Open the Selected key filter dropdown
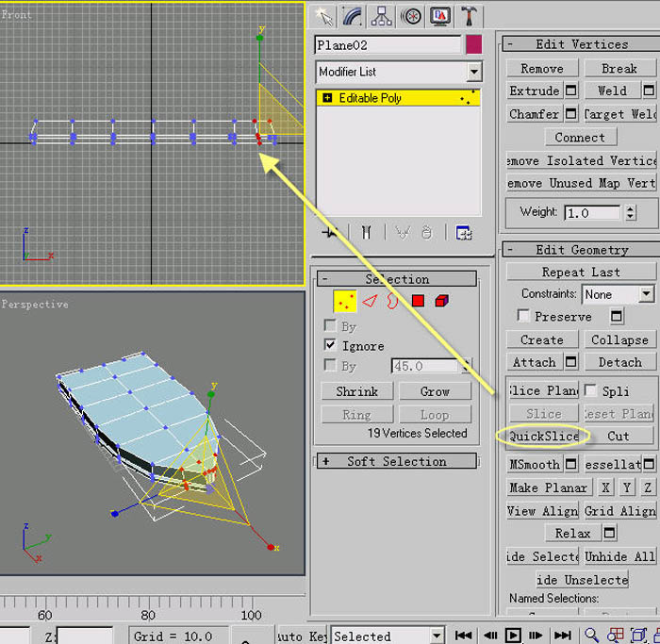The width and height of the screenshot is (660, 644). (x=437, y=636)
